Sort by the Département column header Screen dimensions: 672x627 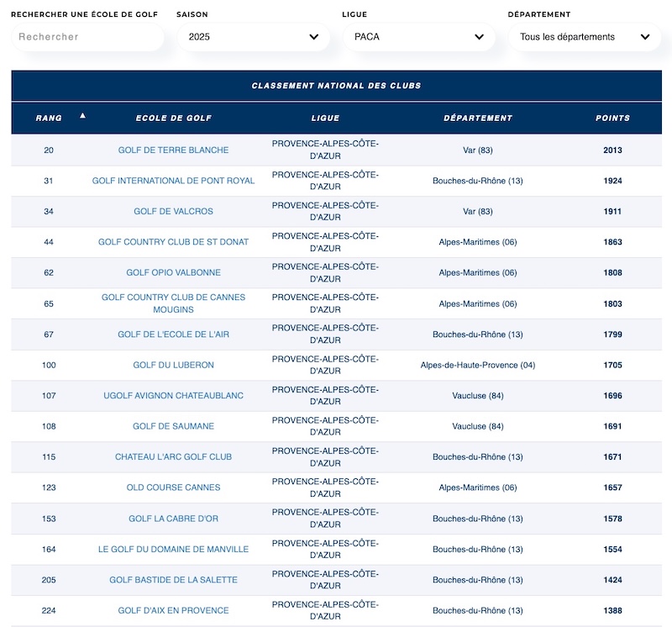pos(478,118)
